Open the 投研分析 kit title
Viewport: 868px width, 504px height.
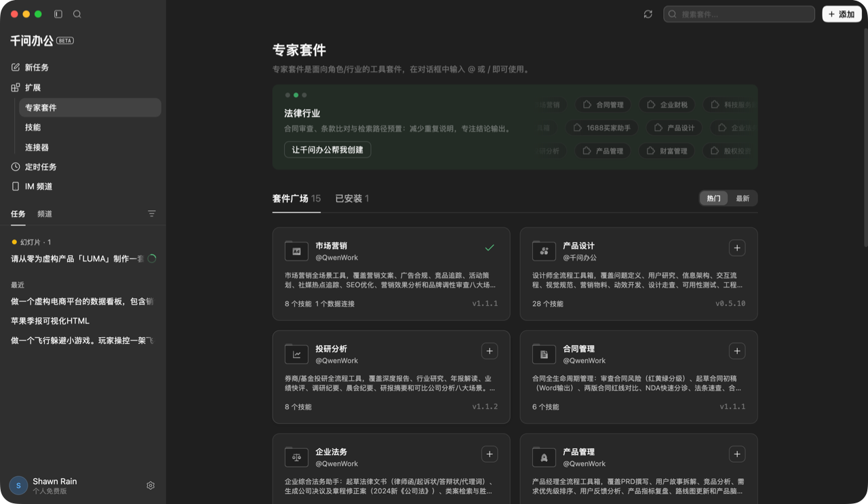click(331, 349)
